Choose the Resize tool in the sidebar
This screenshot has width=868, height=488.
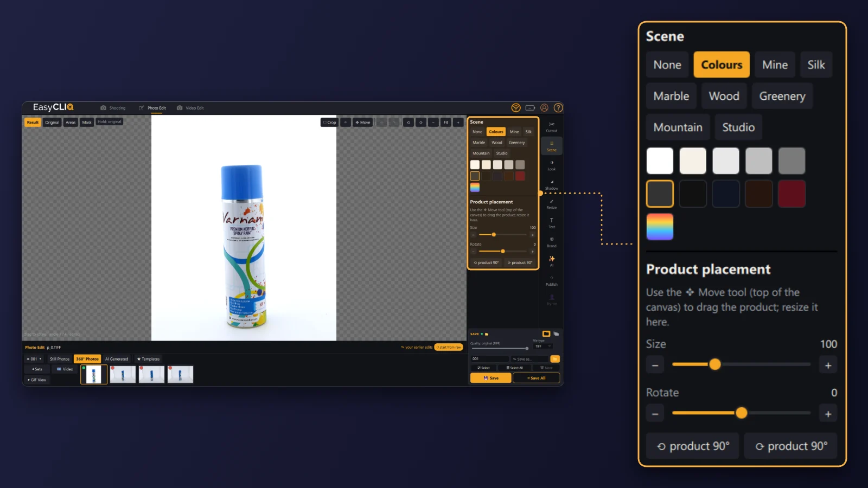552,204
